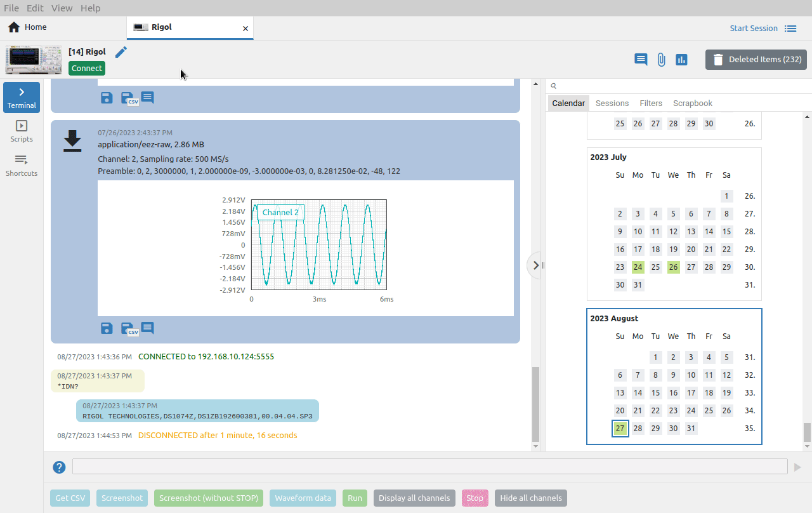The image size is (812, 513).
Task: Switch to the Home tab
Action: [x=63, y=27]
